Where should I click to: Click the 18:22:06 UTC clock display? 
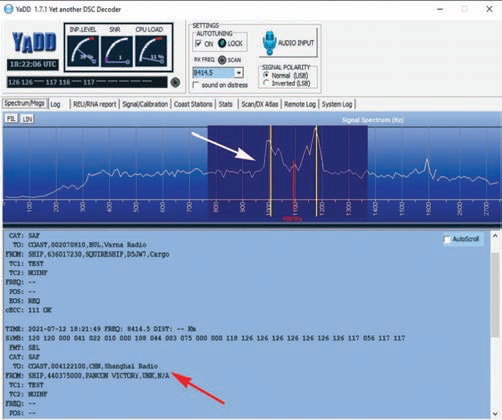point(33,64)
